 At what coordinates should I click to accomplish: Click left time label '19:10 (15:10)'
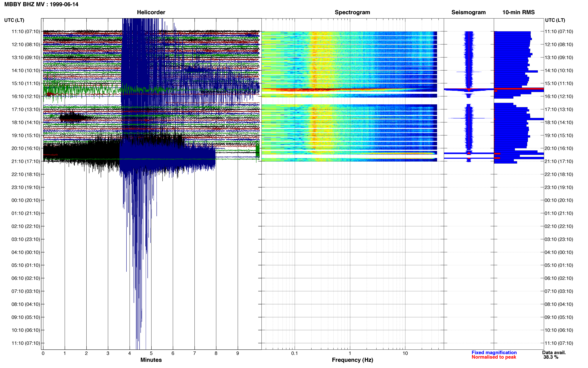26,135
